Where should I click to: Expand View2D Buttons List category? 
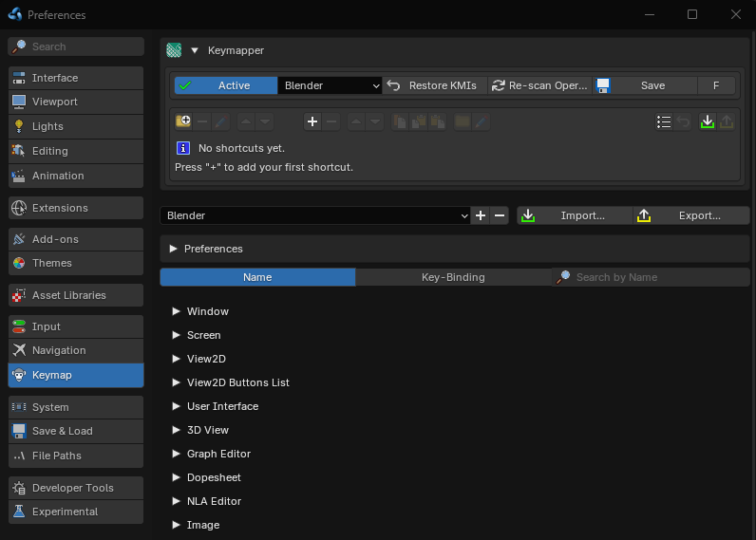176,382
